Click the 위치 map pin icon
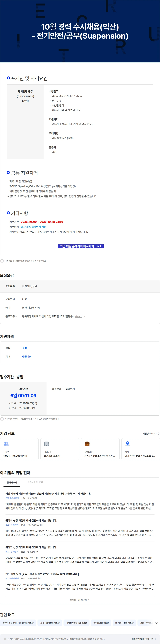The height and width of the screenshot is (644, 160). click(128, 444)
